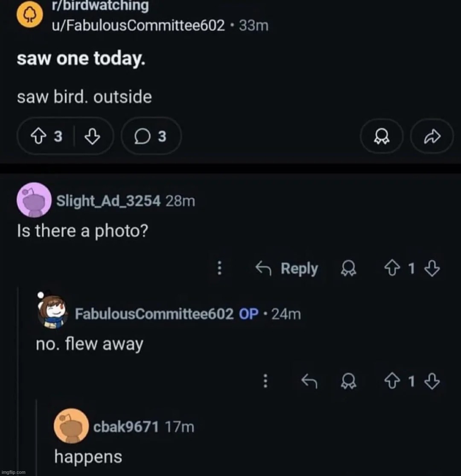This screenshot has width=461, height=476.
Task: Downvote the 'Is there a photo?' comment
Action: coord(433,268)
